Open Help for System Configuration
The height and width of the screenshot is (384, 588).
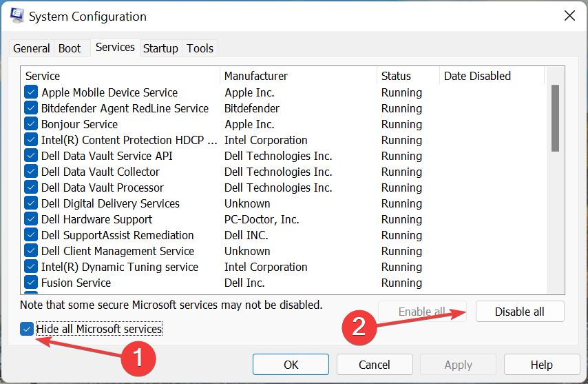(541, 365)
